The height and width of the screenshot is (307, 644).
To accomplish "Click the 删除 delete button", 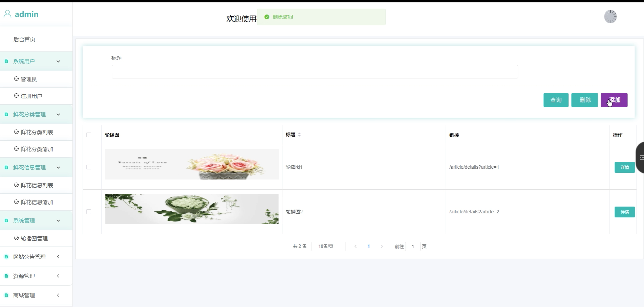I will pos(585,100).
